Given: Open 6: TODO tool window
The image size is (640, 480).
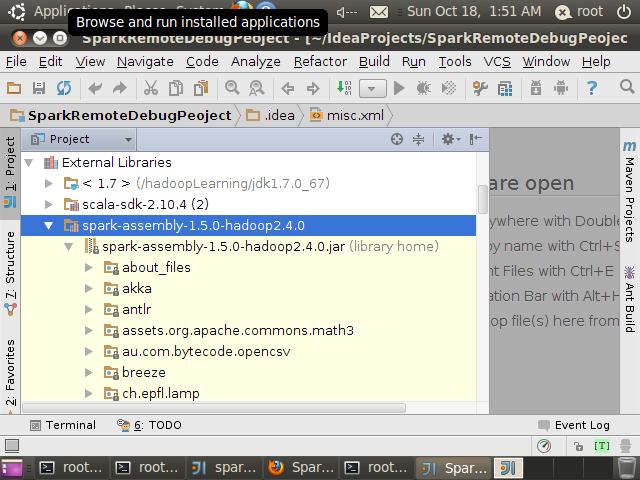Looking at the screenshot, I should click(x=149, y=425).
